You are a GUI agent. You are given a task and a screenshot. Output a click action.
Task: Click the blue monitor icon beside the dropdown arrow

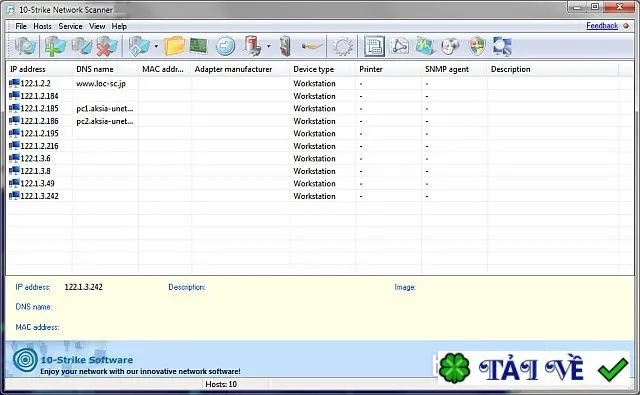click(139, 46)
